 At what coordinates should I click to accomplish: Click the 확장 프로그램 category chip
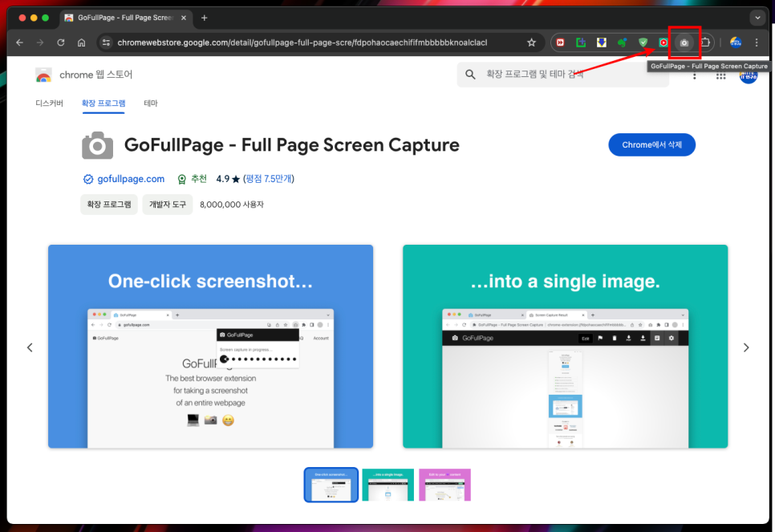pyautogui.click(x=109, y=204)
